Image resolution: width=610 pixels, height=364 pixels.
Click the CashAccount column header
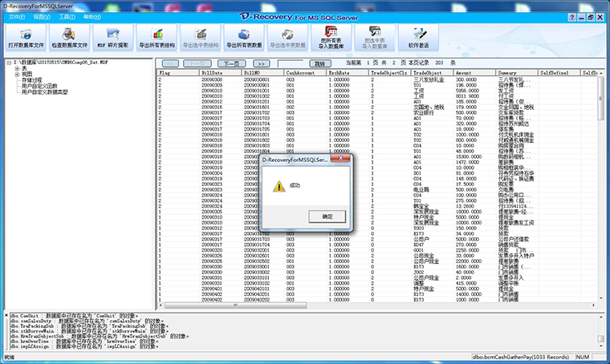[x=305, y=73]
